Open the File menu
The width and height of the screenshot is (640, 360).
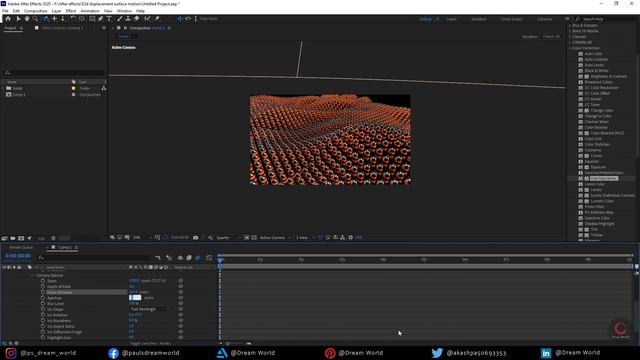pos(5,11)
